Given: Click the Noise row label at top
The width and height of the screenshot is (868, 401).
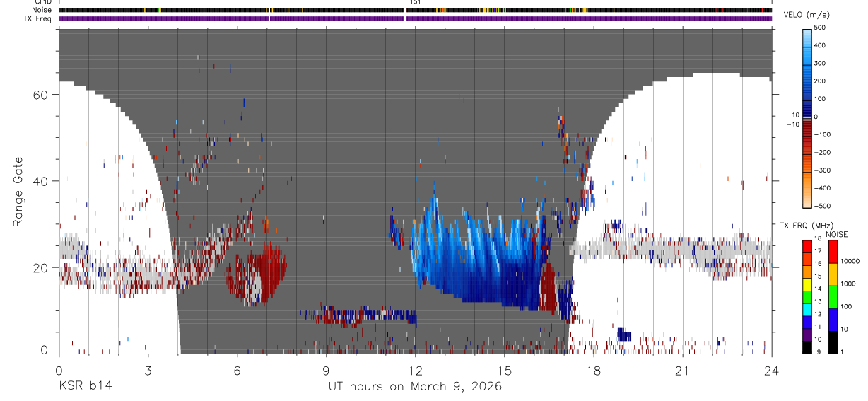Looking at the screenshot, I should [41, 10].
